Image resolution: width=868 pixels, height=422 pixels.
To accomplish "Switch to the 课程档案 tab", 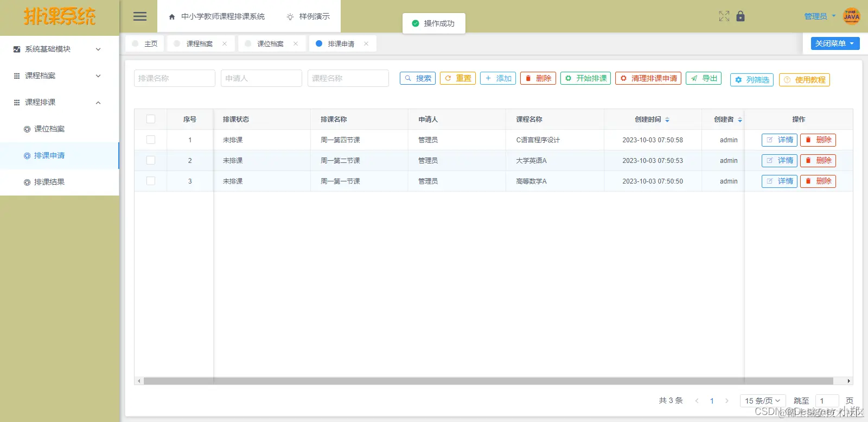I will point(200,44).
